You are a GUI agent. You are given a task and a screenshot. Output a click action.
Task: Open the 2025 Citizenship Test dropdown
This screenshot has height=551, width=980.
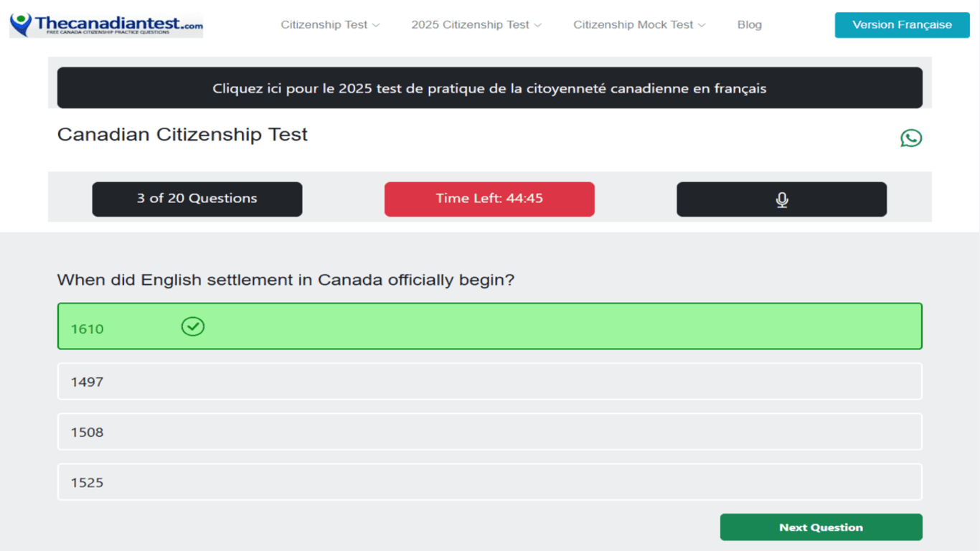[476, 24]
